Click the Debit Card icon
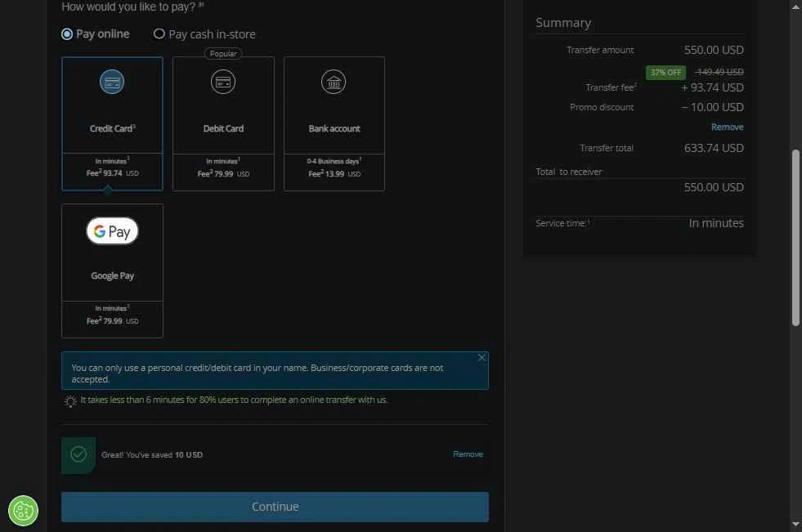The image size is (802, 532). (x=223, y=82)
